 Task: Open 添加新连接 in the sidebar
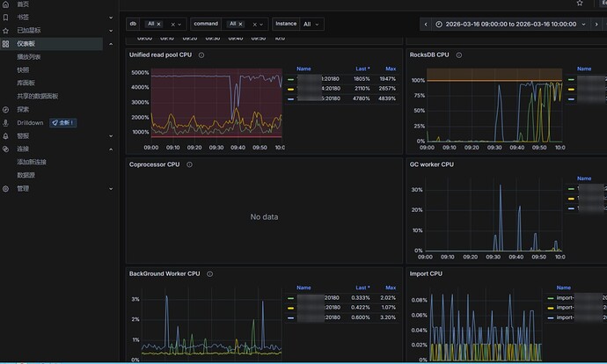(x=32, y=162)
